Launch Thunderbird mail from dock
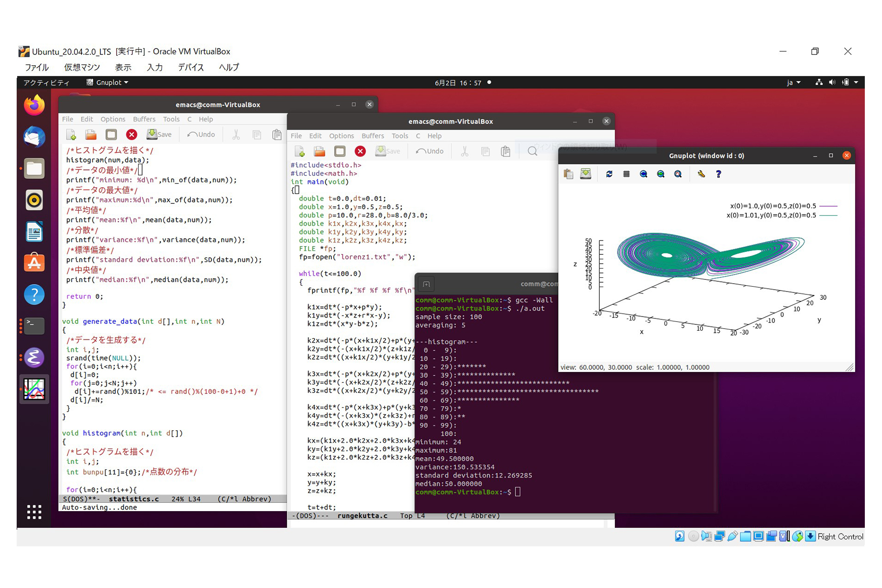The height and width of the screenshot is (588, 882). pos(34,137)
